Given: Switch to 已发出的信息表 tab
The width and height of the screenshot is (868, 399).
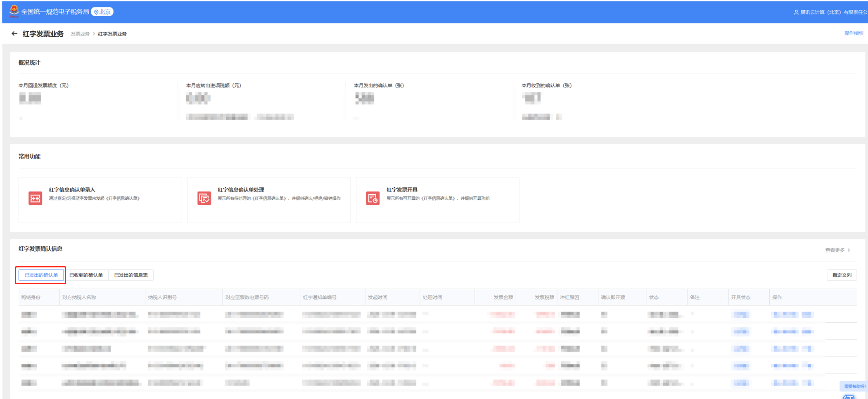Looking at the screenshot, I should 131,275.
